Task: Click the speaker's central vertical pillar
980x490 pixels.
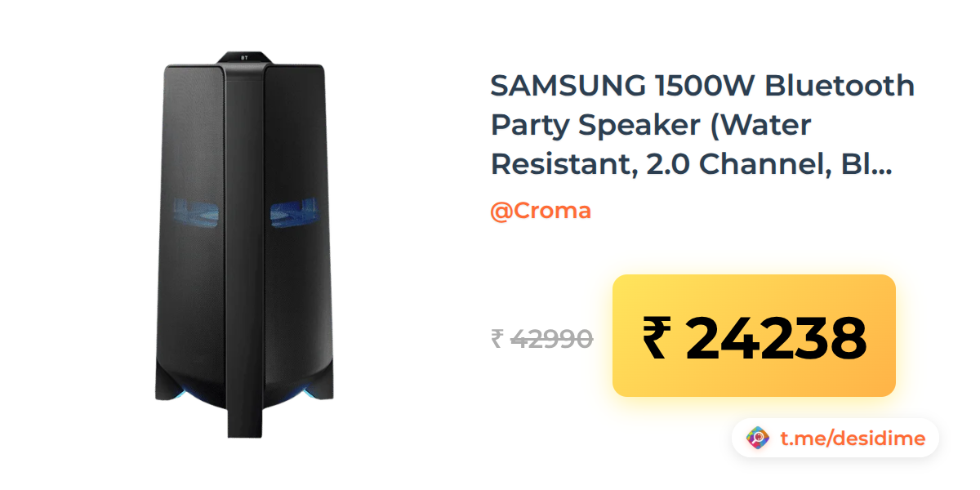Action: 246,245
